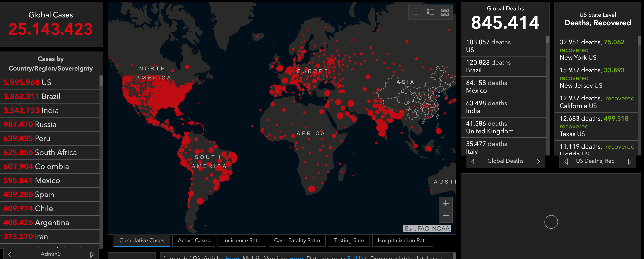The height and width of the screenshot is (259, 644).
Task: Zoom in with the map plus button
Action: click(445, 203)
